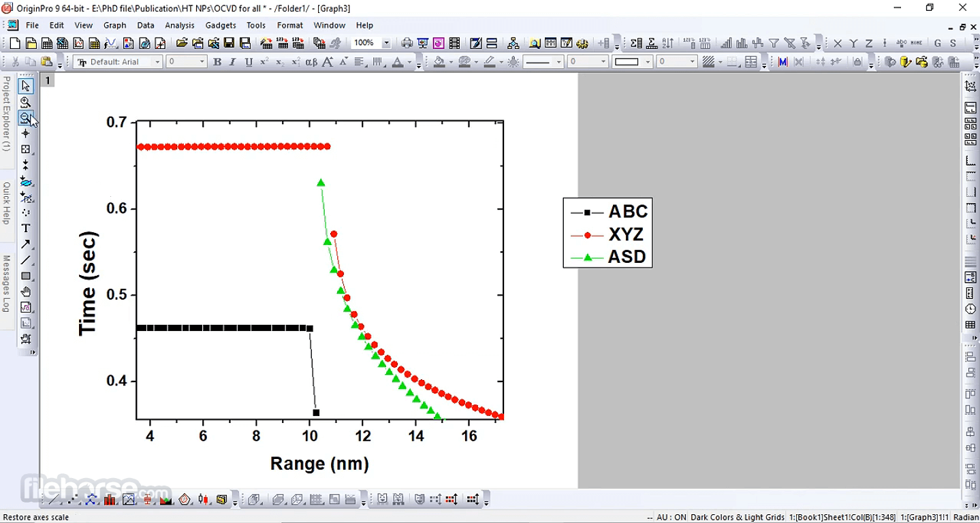
Task: Open the fill pattern hatch dropdown arrow
Action: pyautogui.click(x=721, y=62)
